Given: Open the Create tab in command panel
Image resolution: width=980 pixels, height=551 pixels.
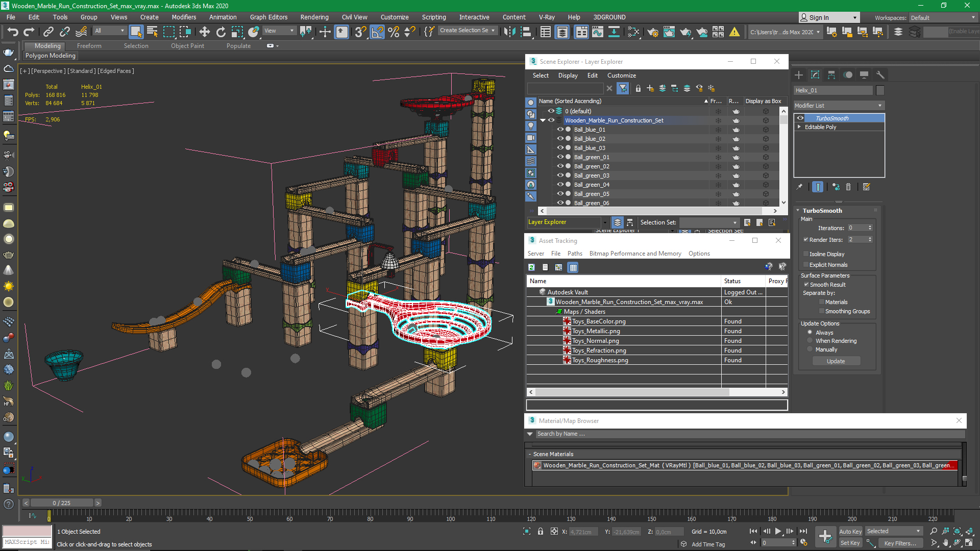Looking at the screenshot, I should (x=799, y=75).
